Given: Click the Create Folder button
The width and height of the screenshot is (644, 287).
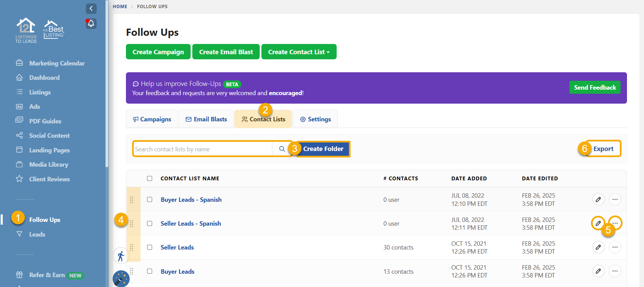Looking at the screenshot, I should coord(323,149).
